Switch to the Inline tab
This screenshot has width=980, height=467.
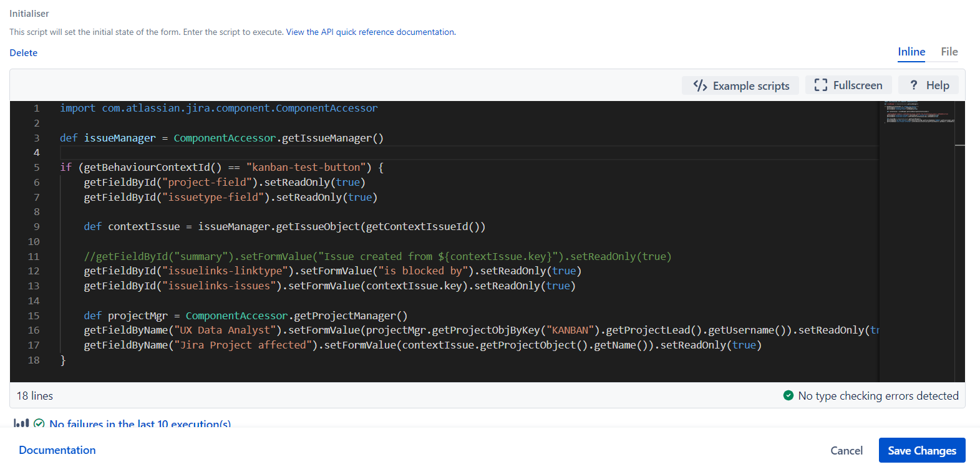(911, 52)
